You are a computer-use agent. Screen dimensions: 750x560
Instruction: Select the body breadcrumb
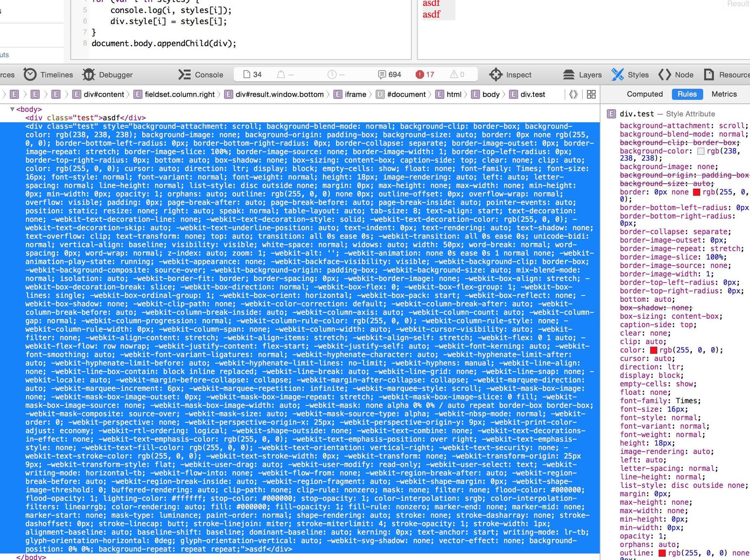click(485, 94)
